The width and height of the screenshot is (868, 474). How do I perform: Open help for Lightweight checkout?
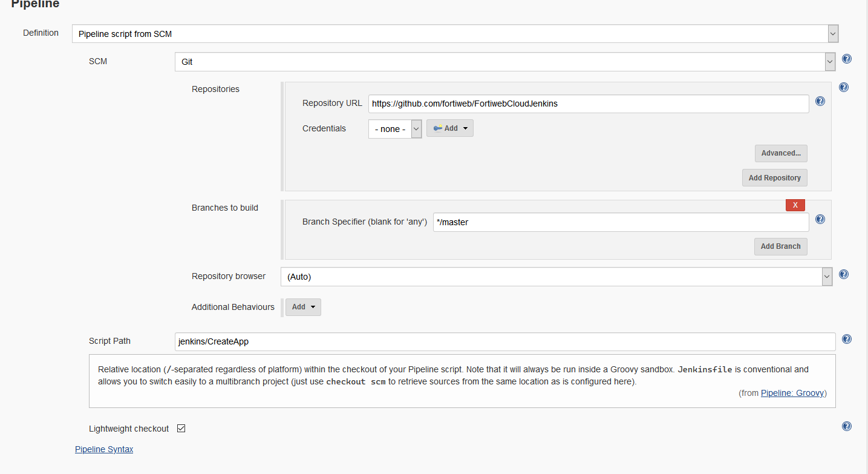pyautogui.click(x=847, y=426)
